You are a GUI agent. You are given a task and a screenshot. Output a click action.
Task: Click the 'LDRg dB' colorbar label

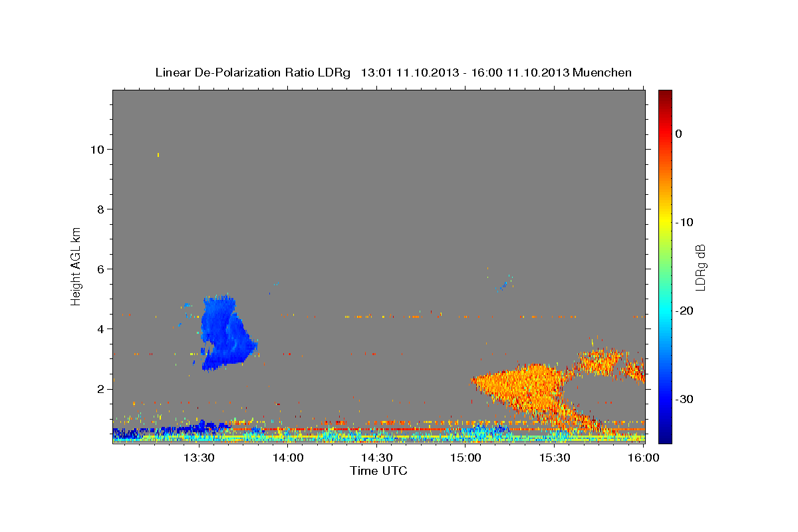(700, 267)
